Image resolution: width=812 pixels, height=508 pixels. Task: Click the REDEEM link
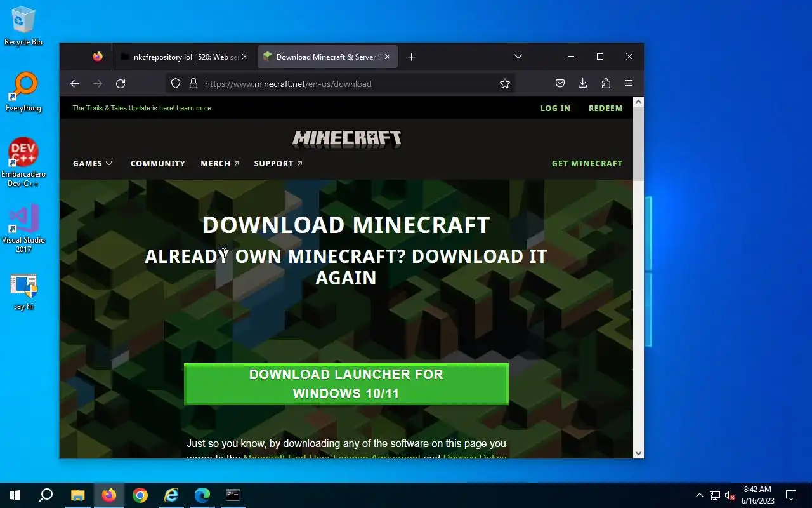[605, 109]
